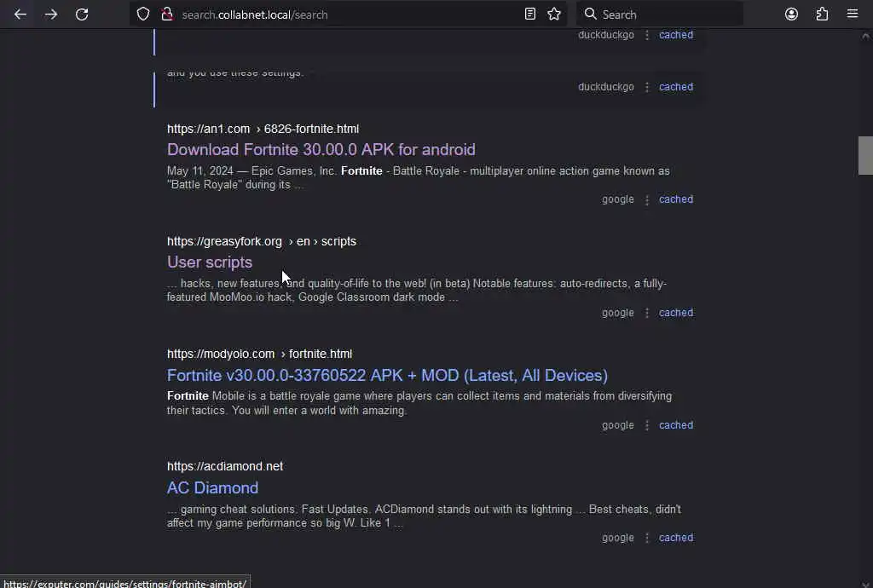Click the vertical scrollbar thumb

(865, 155)
